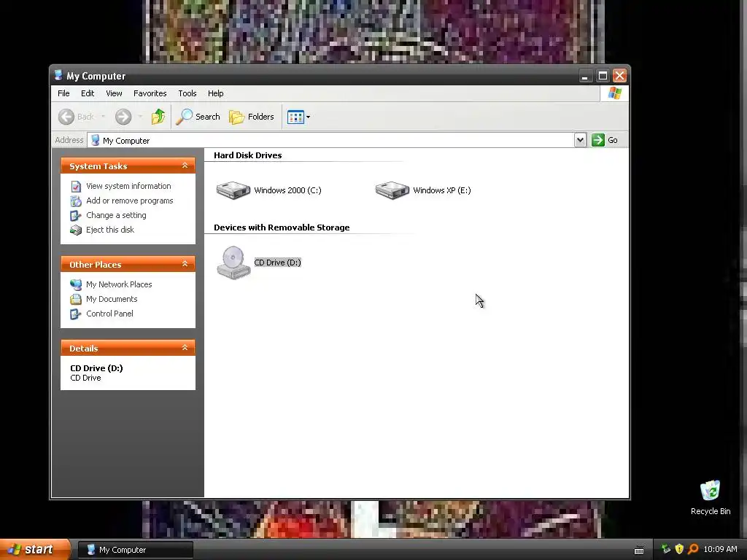Close the My Computer window
Image resolution: width=747 pixels, height=560 pixels.
click(x=619, y=76)
